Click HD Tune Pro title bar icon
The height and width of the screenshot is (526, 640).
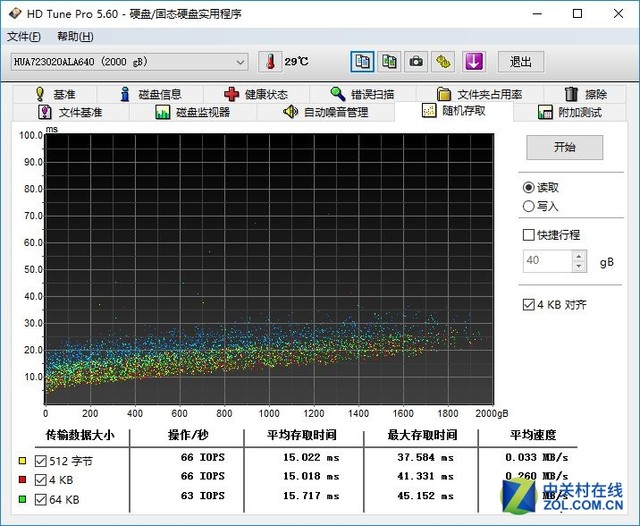[15, 13]
